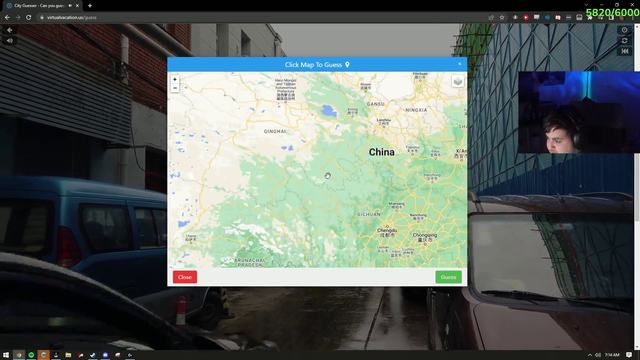
Task: Click the blue speaker extension icon
Action: point(547,17)
